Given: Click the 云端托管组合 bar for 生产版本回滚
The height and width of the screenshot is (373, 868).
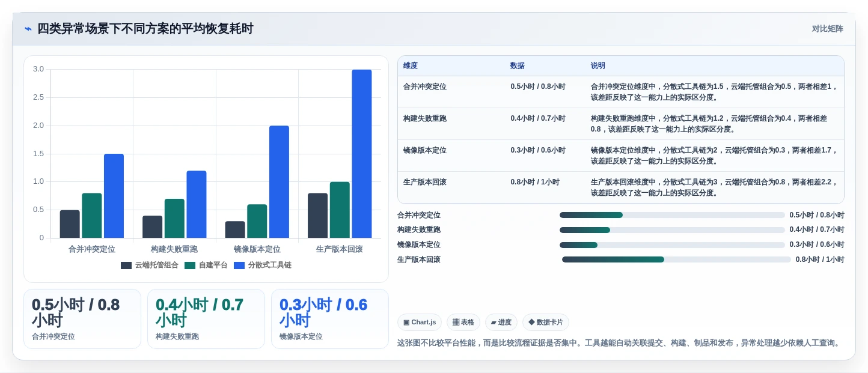Looking at the screenshot, I should coord(318,216).
